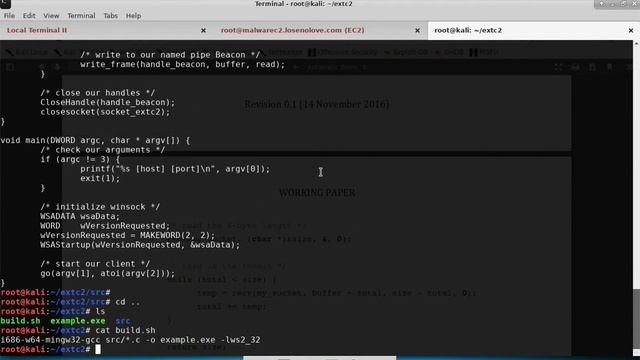Open the File menu
Image resolution: width=640 pixels, height=360 pixels.
tap(9, 16)
